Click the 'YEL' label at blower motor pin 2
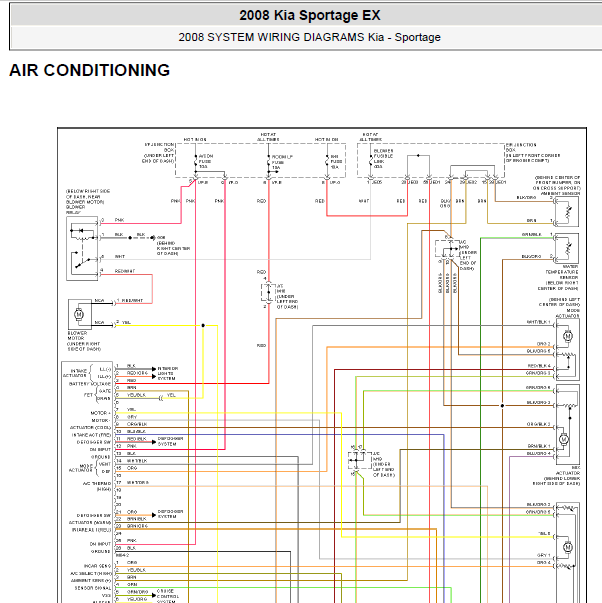 [x=126, y=322]
